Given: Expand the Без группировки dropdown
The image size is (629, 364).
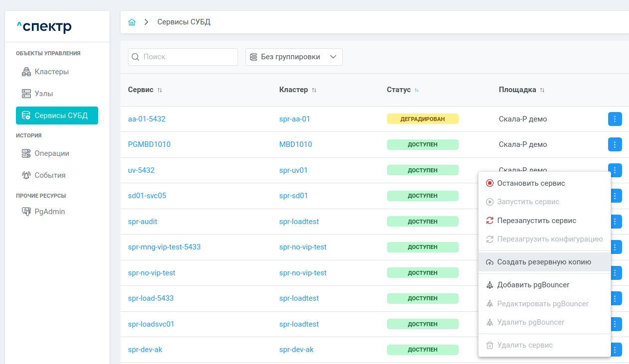Looking at the screenshot, I should coord(294,57).
